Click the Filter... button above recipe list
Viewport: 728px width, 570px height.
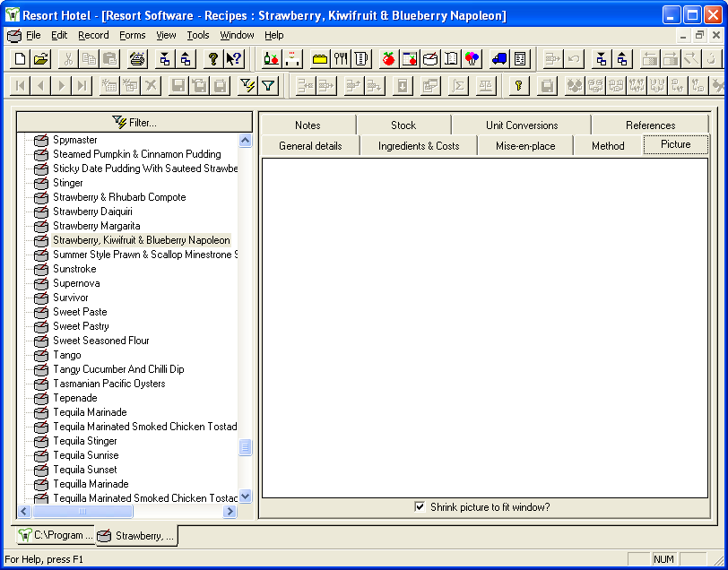tap(134, 123)
